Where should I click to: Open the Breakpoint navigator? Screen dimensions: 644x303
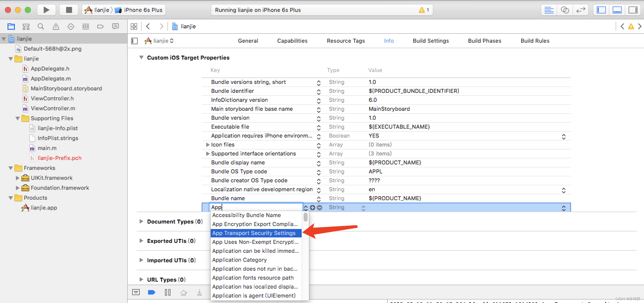[x=100, y=27]
